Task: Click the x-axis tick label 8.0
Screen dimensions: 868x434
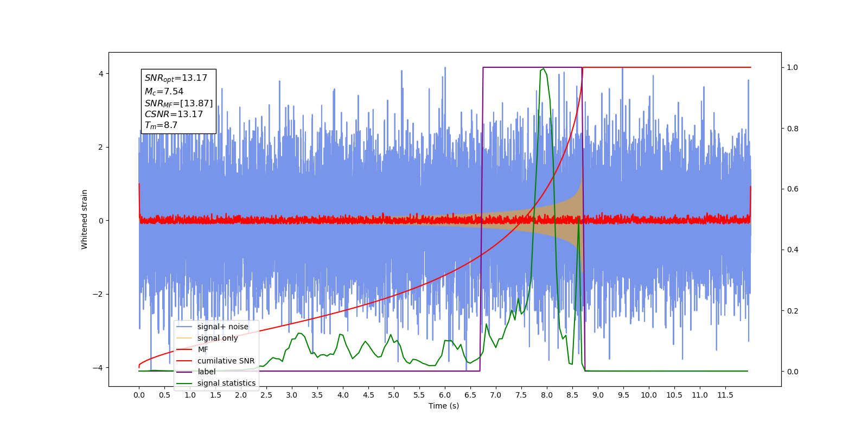Action: tap(547, 395)
